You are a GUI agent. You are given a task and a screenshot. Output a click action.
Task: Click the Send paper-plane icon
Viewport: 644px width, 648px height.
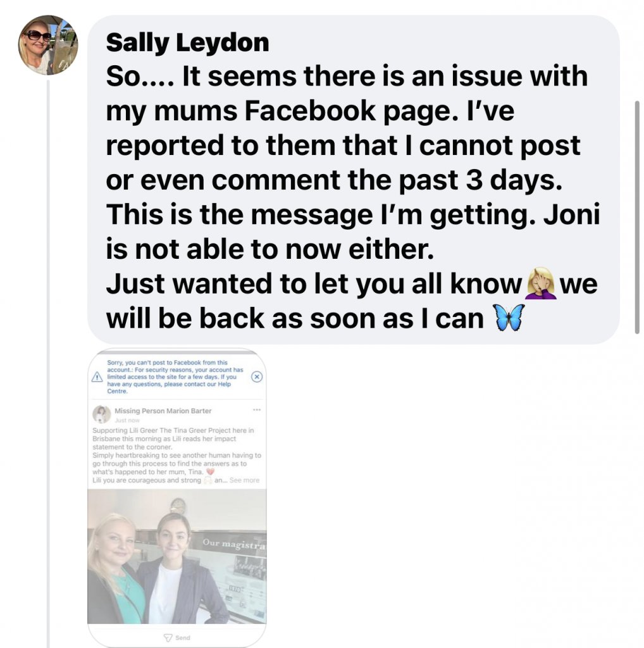pyautogui.click(x=168, y=637)
